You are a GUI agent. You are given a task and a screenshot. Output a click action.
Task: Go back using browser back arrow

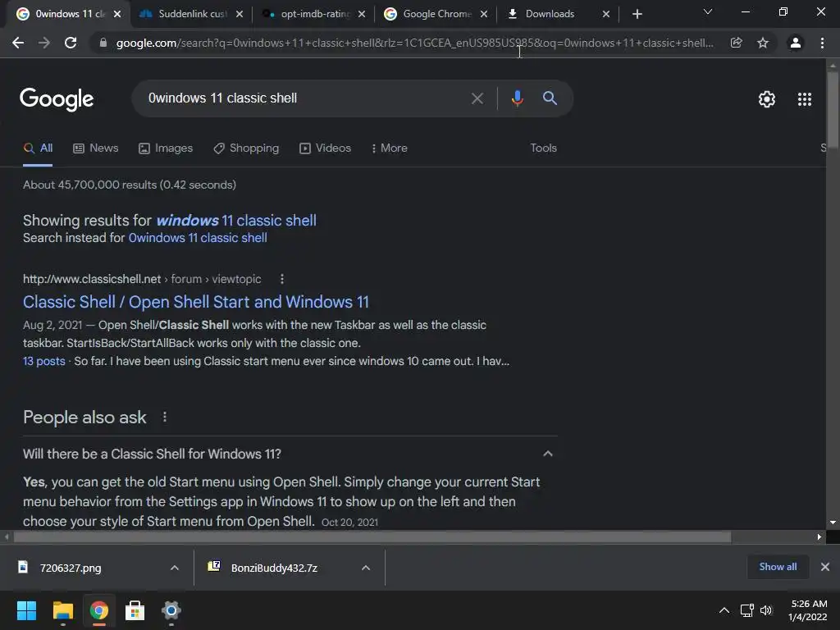click(x=18, y=43)
